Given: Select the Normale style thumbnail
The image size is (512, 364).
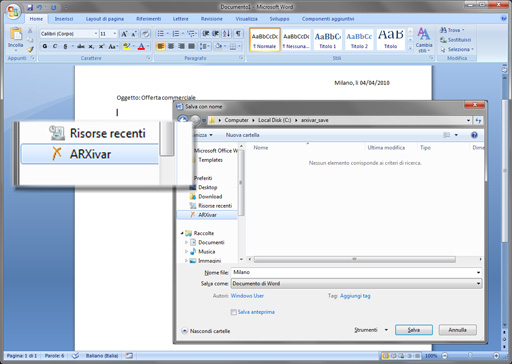Looking at the screenshot, I should (265, 40).
